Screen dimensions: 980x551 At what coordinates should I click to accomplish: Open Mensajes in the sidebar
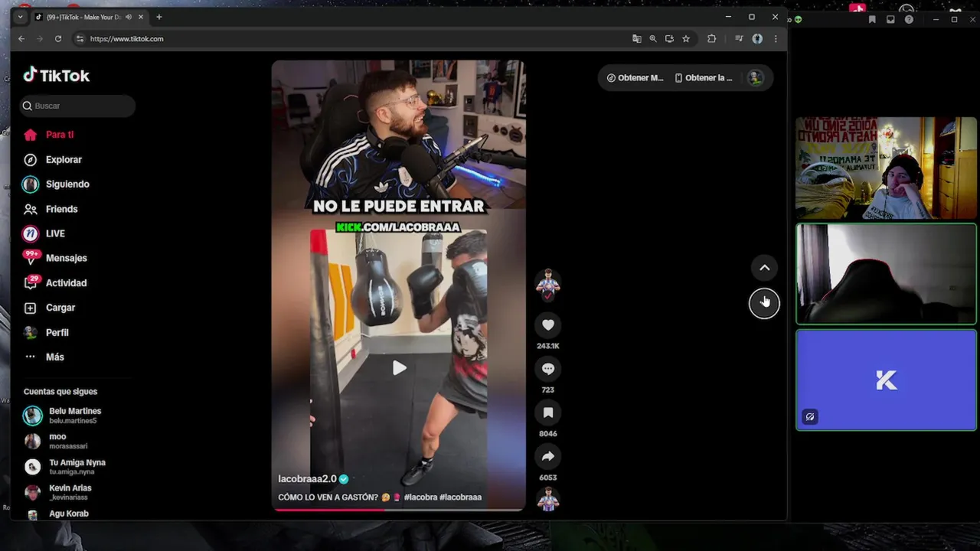66,258
